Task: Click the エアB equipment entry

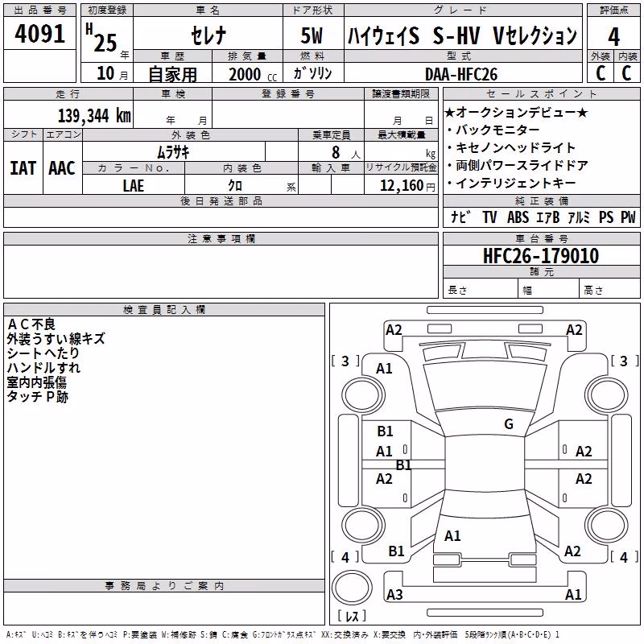Action: click(x=548, y=217)
